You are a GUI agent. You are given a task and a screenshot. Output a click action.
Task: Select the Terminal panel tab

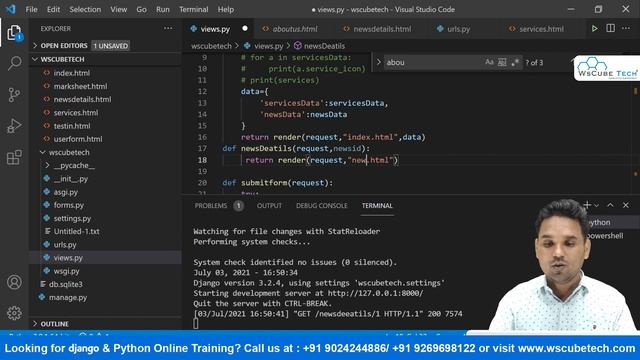click(377, 206)
